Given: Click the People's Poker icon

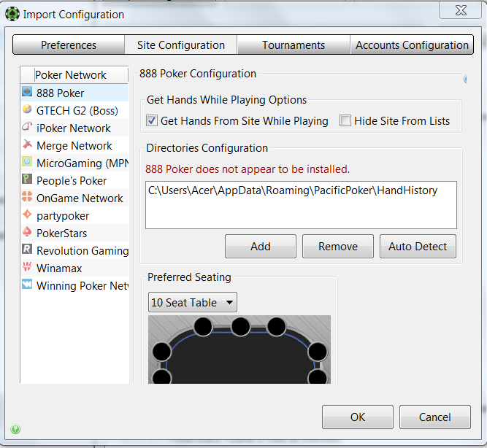Looking at the screenshot, I should point(27,179).
